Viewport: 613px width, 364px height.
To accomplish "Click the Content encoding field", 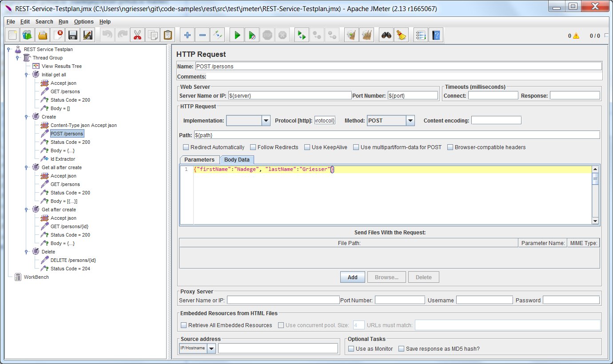I will point(496,120).
